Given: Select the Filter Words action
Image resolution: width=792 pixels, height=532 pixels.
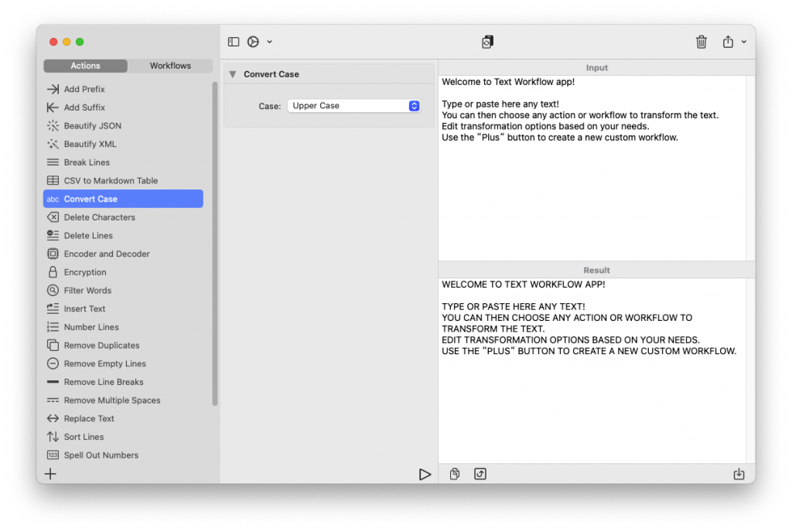Looking at the screenshot, I should point(123,290).
